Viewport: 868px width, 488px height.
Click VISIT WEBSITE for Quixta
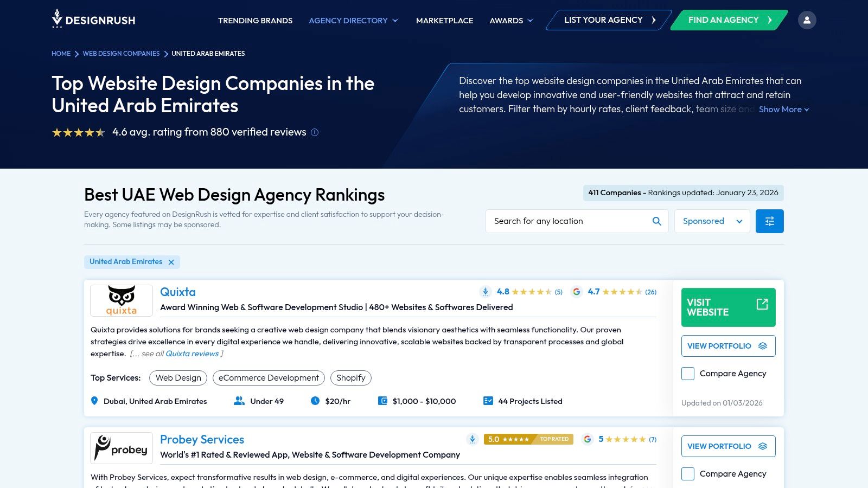pos(728,307)
